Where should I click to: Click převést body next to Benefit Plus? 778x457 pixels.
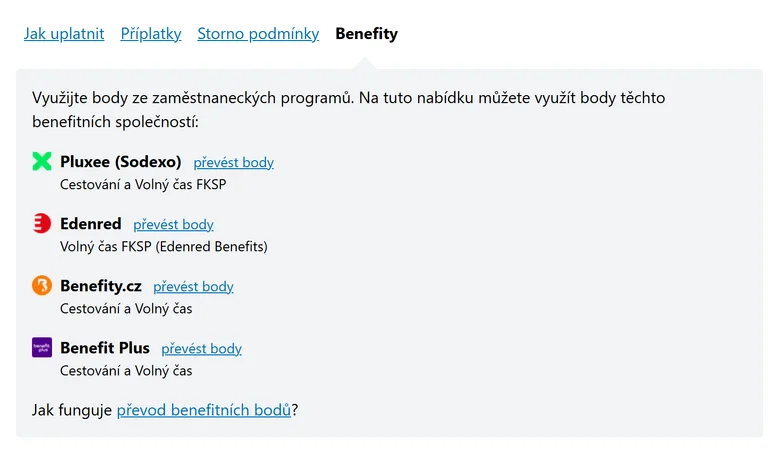point(201,349)
